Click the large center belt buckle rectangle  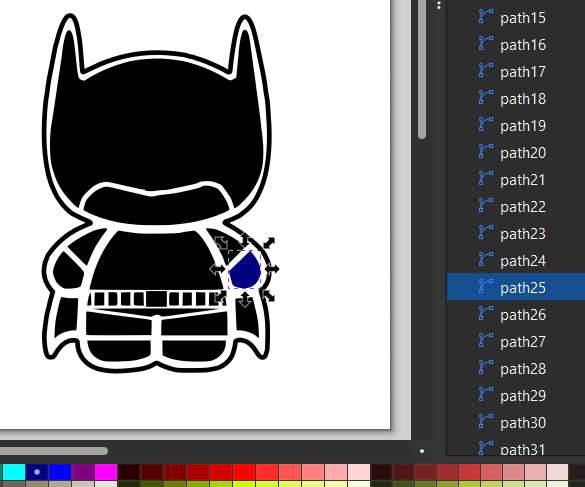coord(157,299)
